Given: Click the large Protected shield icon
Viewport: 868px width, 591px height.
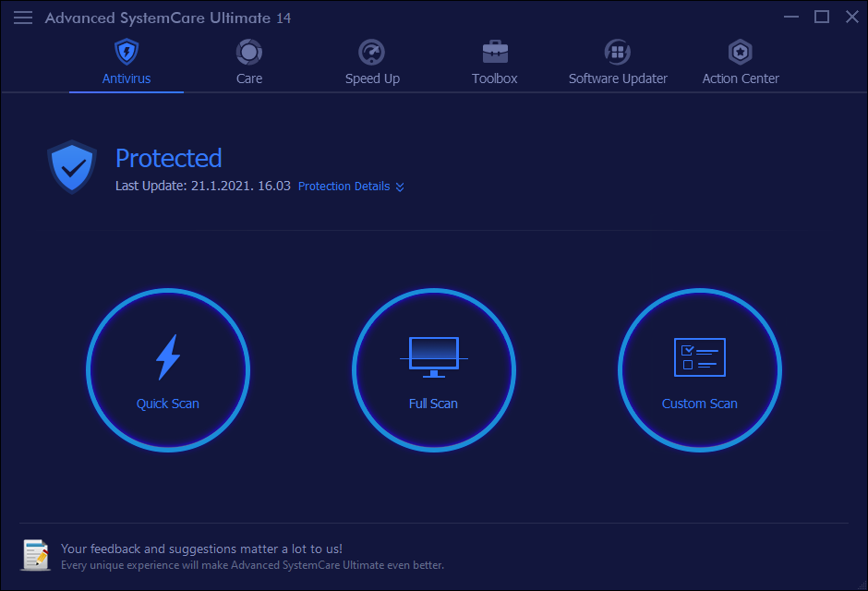Looking at the screenshot, I should pyautogui.click(x=72, y=167).
